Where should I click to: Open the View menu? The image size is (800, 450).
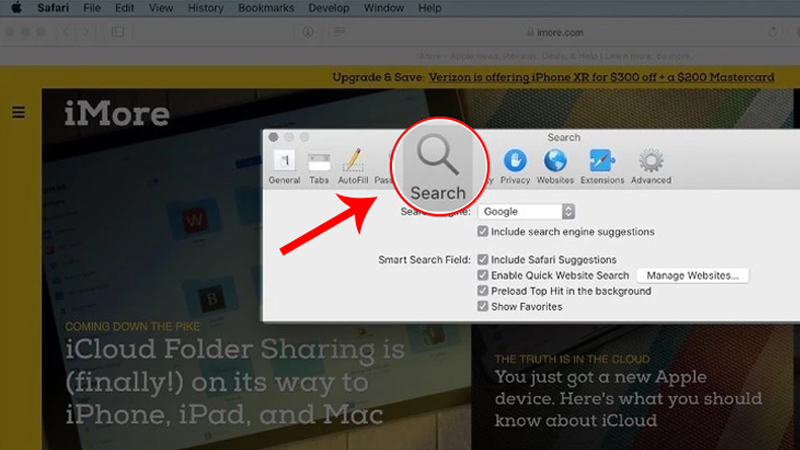[x=161, y=8]
